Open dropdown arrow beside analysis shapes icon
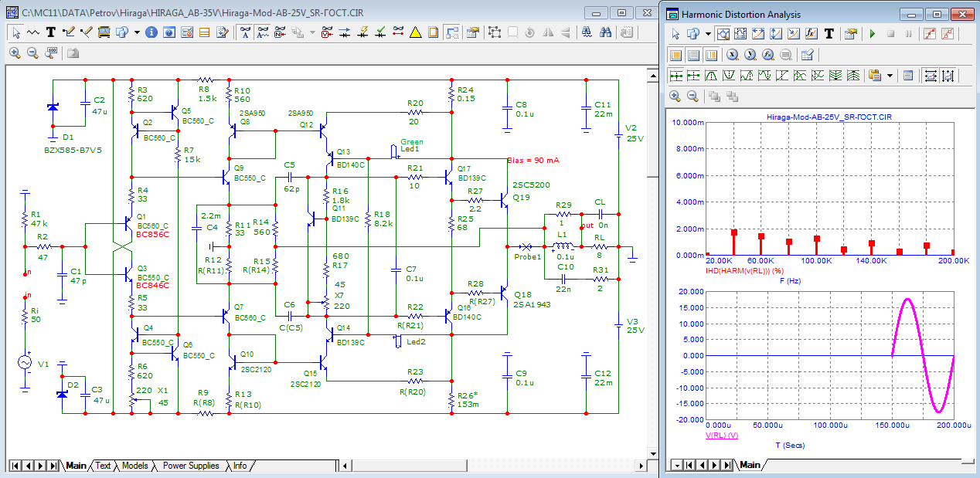The height and width of the screenshot is (478, 980). [x=708, y=34]
